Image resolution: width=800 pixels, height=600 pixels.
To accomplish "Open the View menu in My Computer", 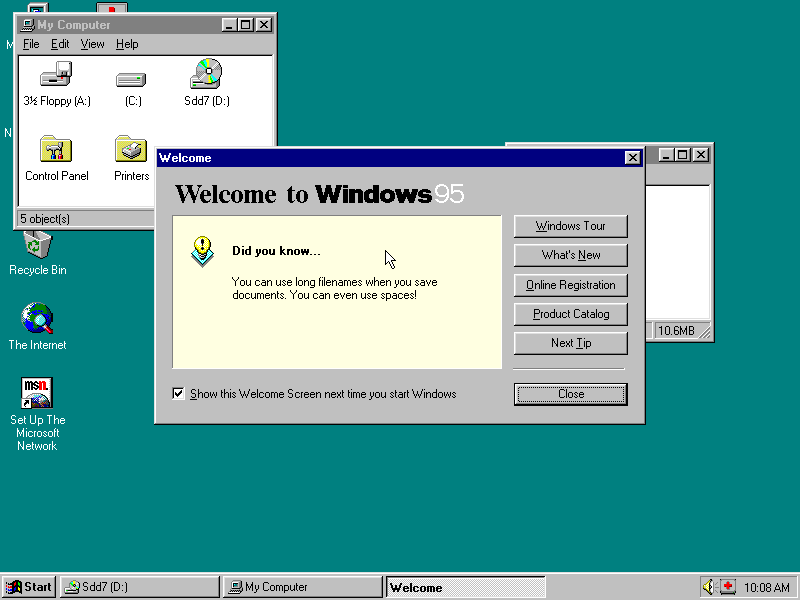I will [x=92, y=44].
